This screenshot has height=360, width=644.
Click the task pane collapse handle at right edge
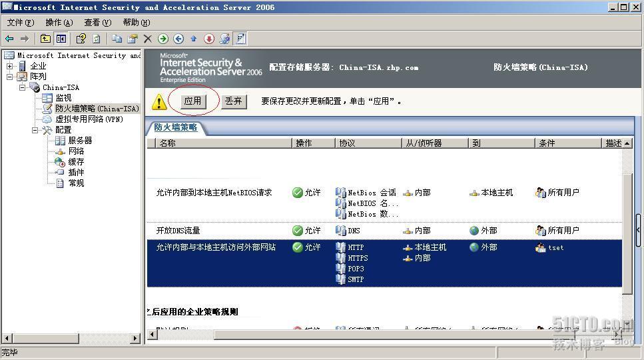click(638, 230)
